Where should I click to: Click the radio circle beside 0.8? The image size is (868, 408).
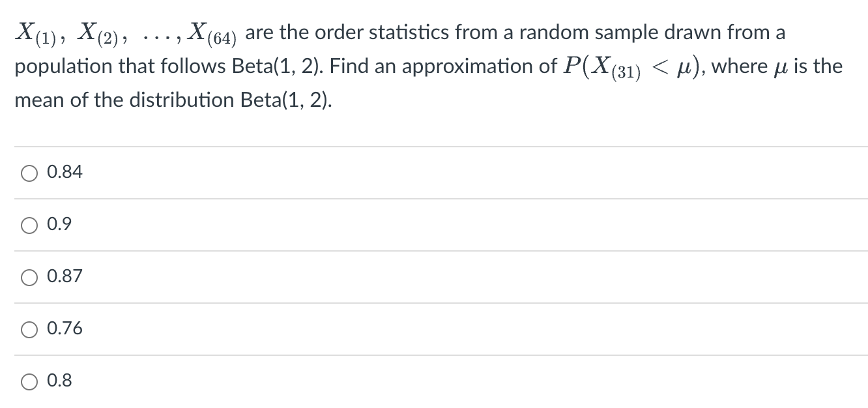[29, 381]
